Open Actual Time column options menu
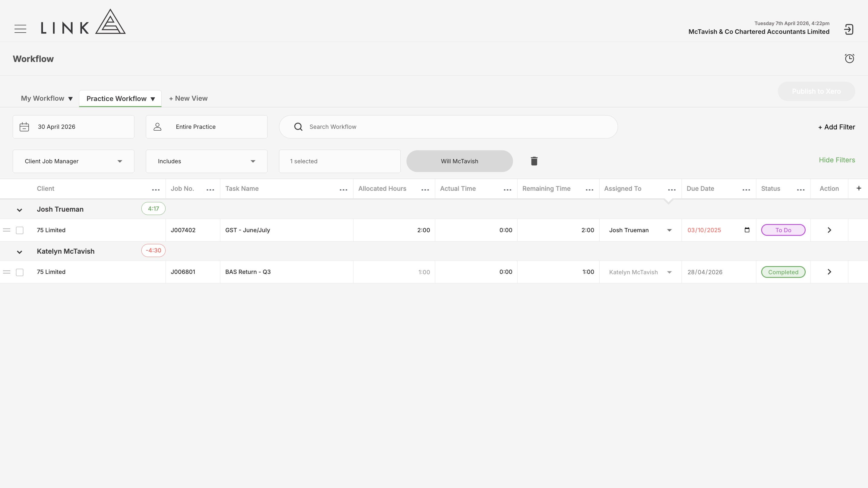This screenshot has width=868, height=488. point(508,190)
